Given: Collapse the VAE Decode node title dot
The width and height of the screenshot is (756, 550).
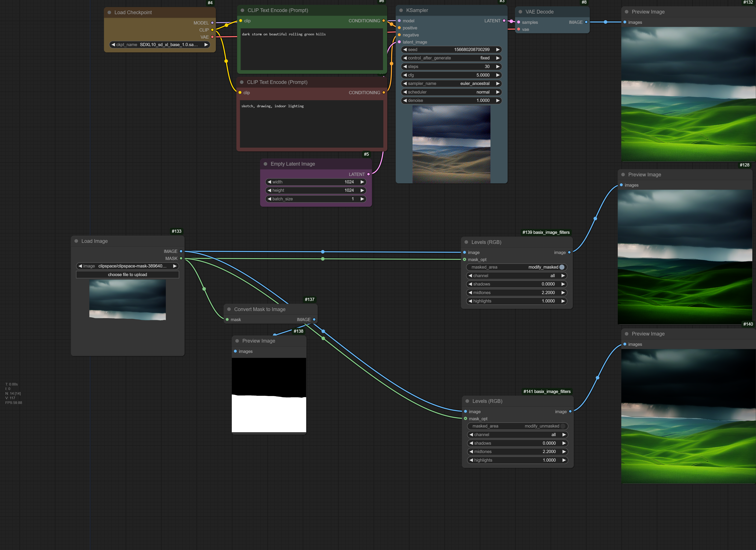Looking at the screenshot, I should (x=520, y=12).
